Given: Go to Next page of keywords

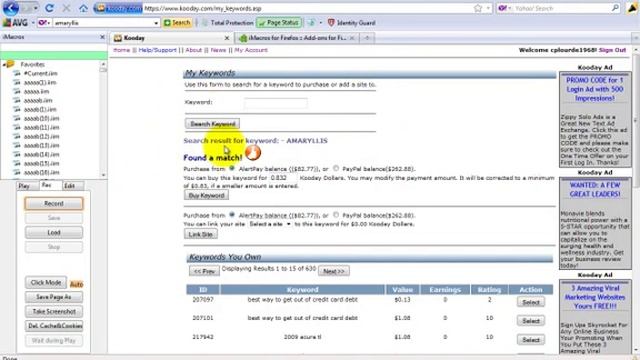Looking at the screenshot, I should coord(333,271).
